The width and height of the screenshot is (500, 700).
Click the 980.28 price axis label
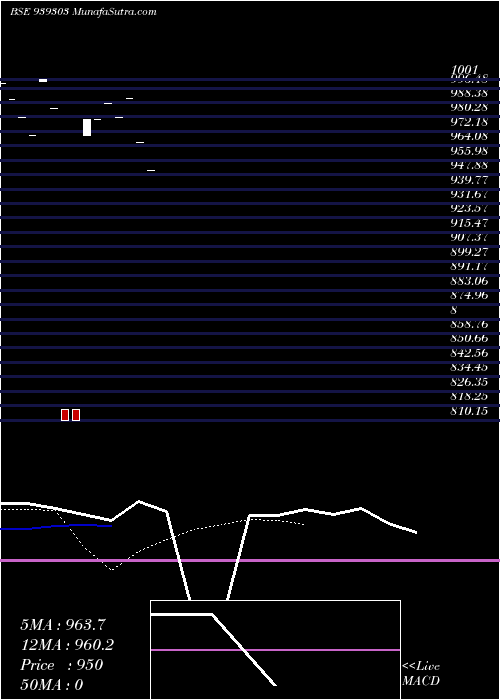pyautogui.click(x=469, y=107)
